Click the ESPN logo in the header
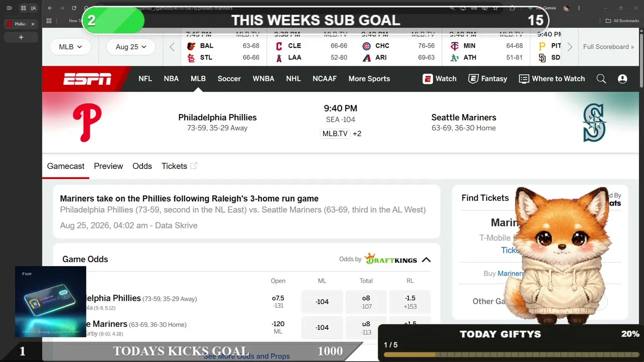This screenshot has width=644, height=362. click(x=87, y=78)
